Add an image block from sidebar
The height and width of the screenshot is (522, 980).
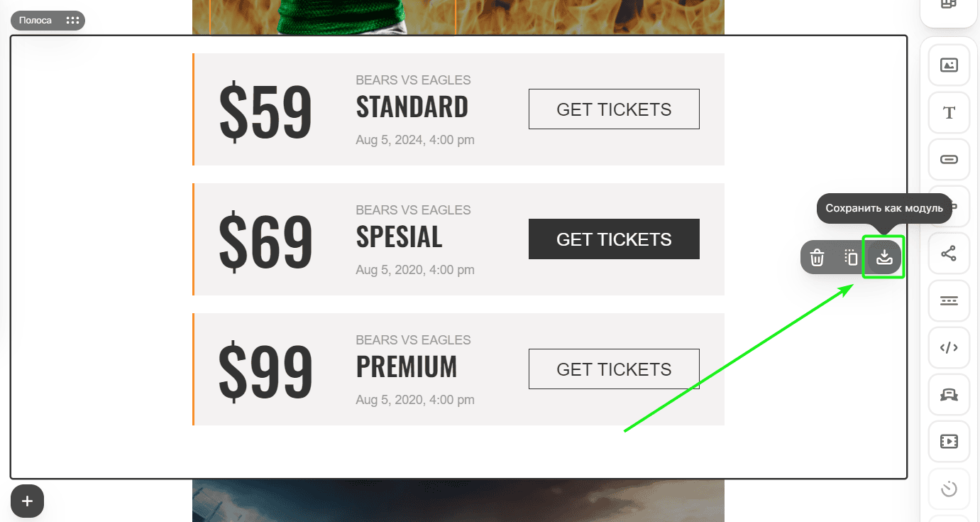point(949,65)
